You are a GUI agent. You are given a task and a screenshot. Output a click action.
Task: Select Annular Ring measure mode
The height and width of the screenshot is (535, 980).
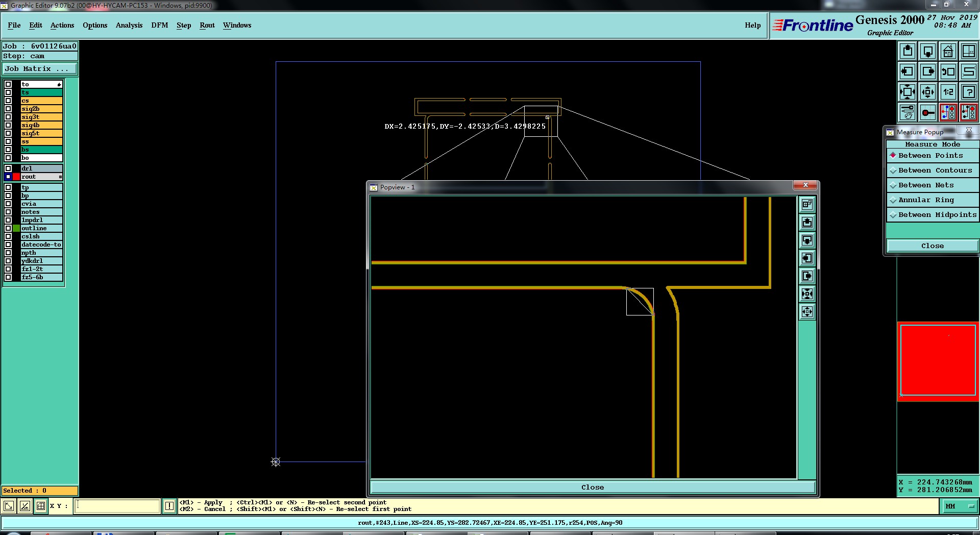(933, 200)
